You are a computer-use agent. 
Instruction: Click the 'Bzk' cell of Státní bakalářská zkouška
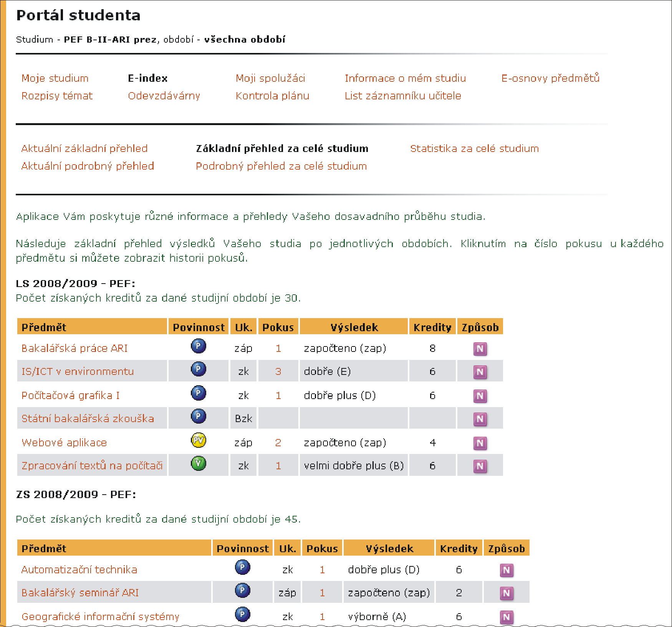point(243,419)
